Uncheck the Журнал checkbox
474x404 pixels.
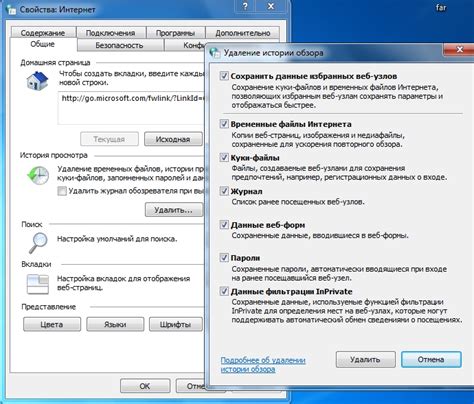(x=224, y=191)
